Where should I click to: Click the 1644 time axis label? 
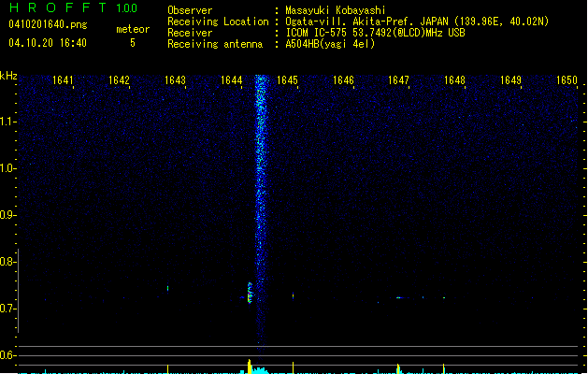tap(231, 80)
